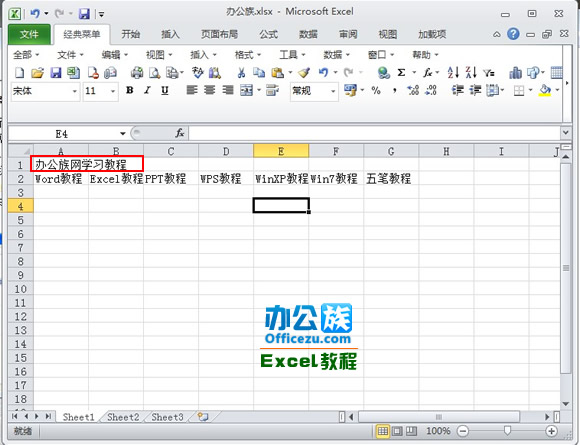
Task: Switch to the 开始 ribbon tab
Action: [x=131, y=34]
